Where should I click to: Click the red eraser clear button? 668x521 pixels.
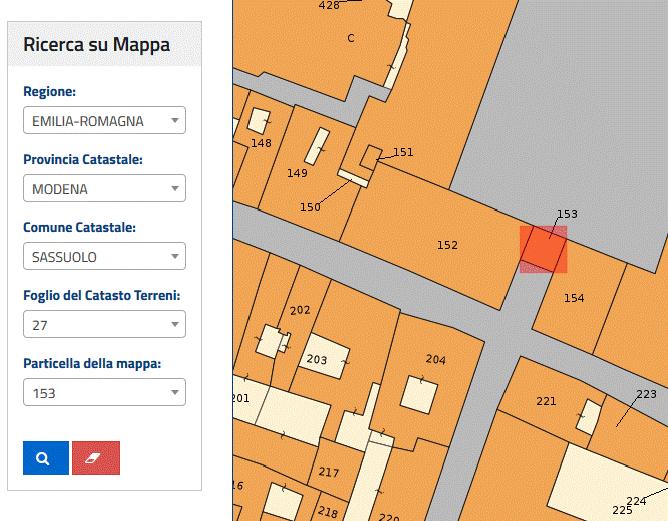click(96, 457)
